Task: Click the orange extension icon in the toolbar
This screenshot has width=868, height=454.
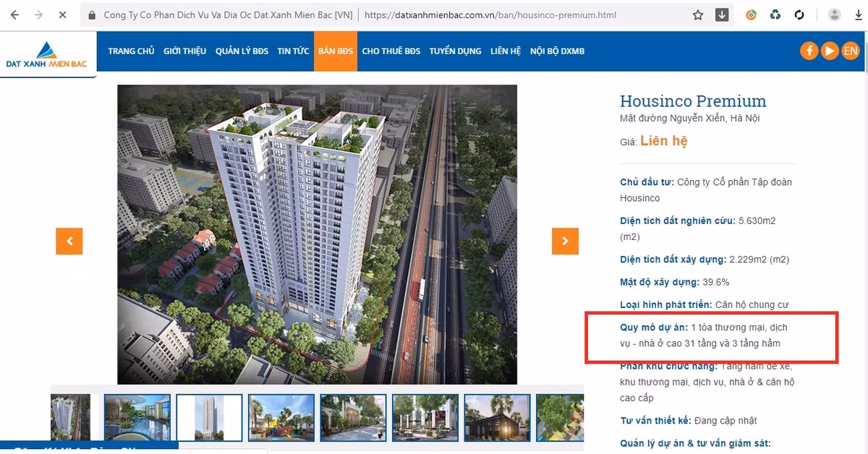Action: pos(751,14)
